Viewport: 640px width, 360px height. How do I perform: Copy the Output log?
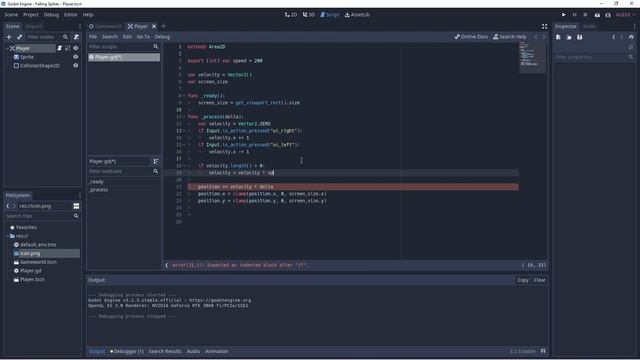(x=523, y=280)
